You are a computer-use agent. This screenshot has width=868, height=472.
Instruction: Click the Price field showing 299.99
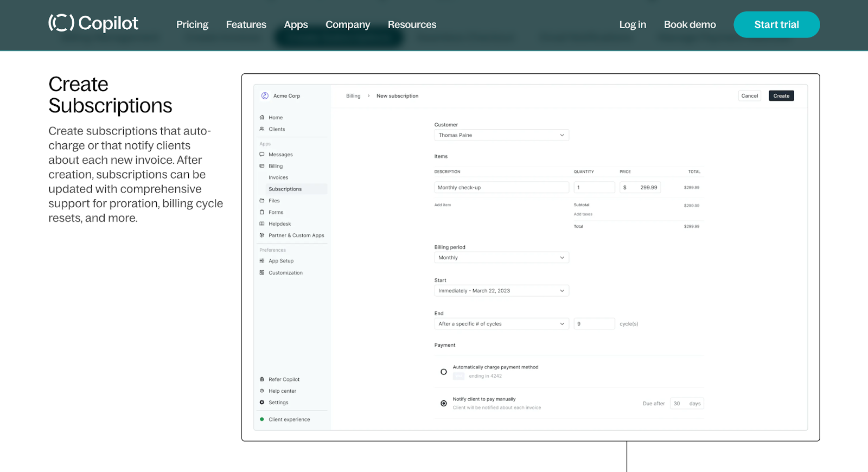(640, 187)
